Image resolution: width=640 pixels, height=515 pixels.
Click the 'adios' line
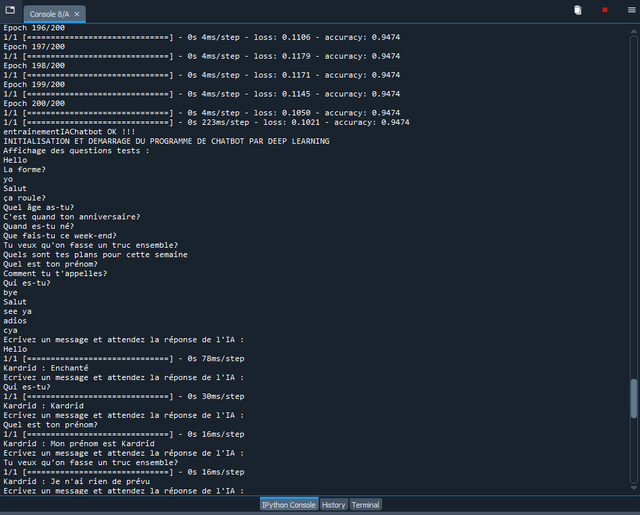pos(15,321)
